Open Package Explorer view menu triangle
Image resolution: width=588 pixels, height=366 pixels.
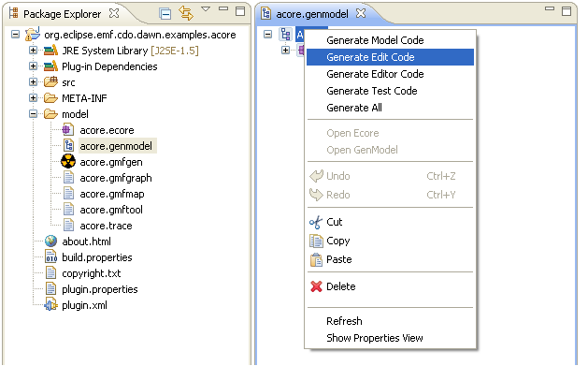coord(206,9)
